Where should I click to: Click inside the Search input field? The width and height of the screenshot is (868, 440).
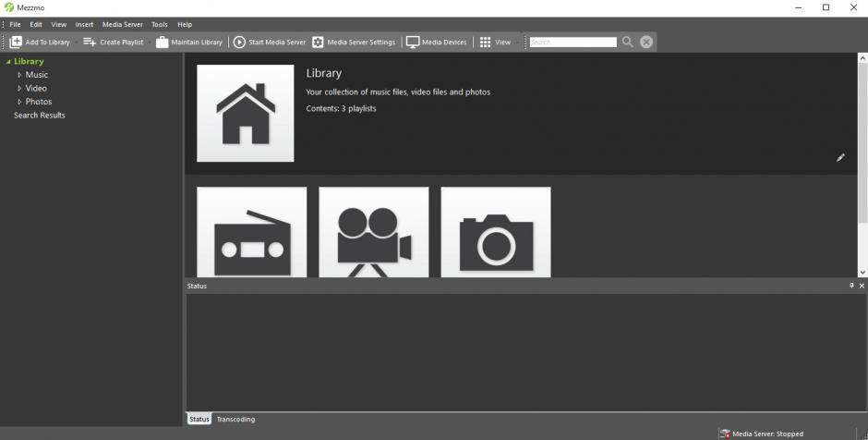[x=573, y=43]
